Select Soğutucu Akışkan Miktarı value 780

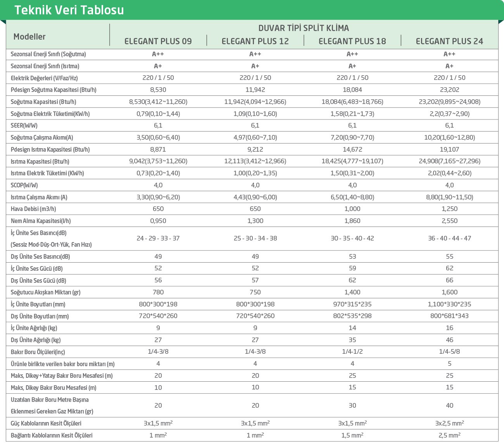[x=158, y=292]
